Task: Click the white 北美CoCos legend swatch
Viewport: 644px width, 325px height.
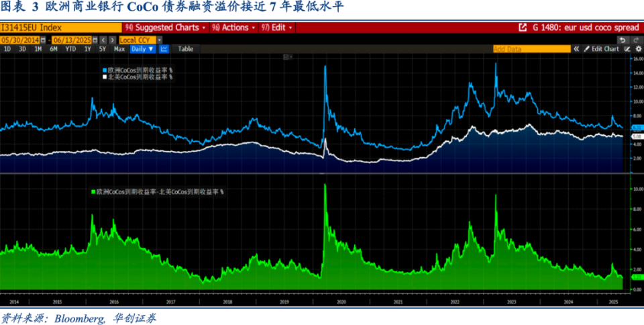Action: (x=105, y=77)
